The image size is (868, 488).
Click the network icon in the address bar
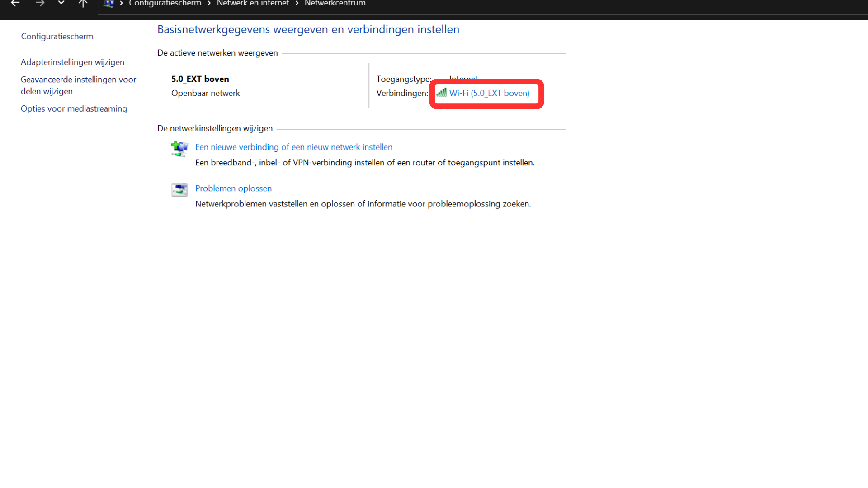tap(108, 4)
